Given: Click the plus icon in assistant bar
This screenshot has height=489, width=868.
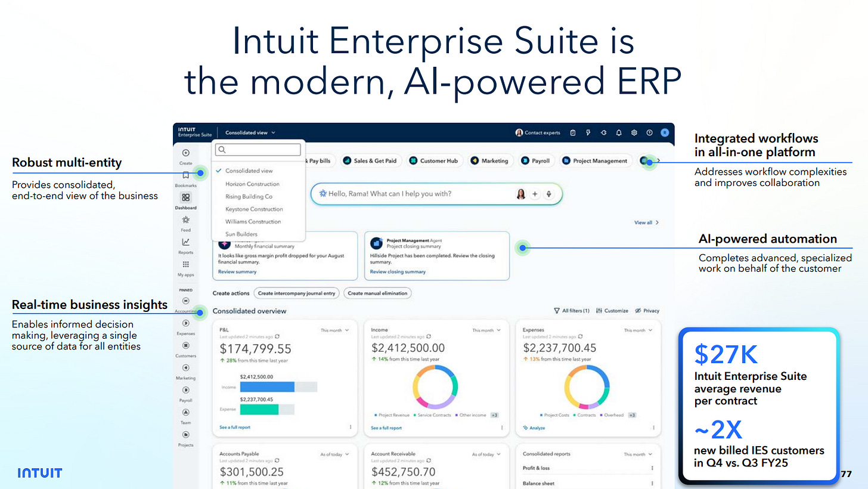Looking at the screenshot, I should pos(535,194).
